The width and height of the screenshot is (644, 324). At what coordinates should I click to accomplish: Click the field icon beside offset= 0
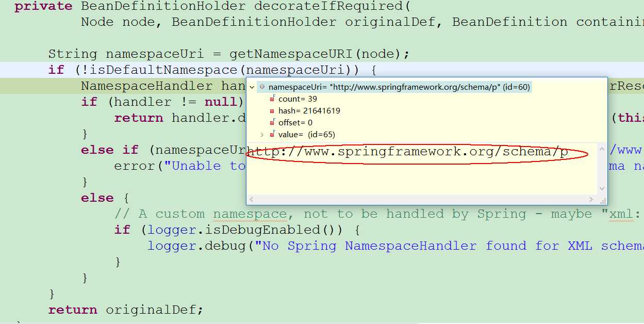click(x=272, y=122)
